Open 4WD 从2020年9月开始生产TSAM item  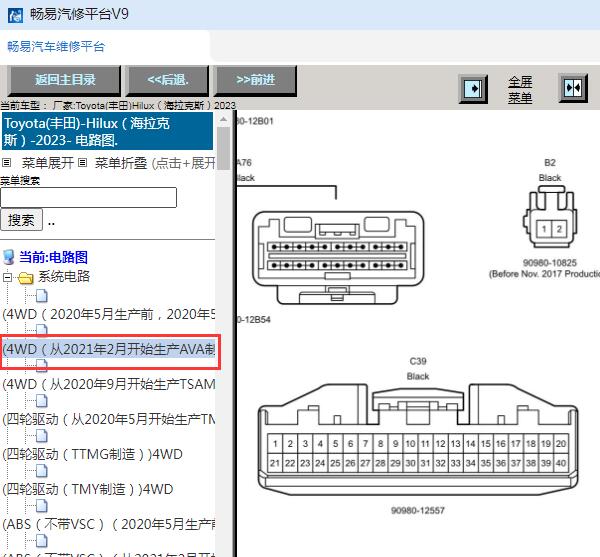coord(108,384)
